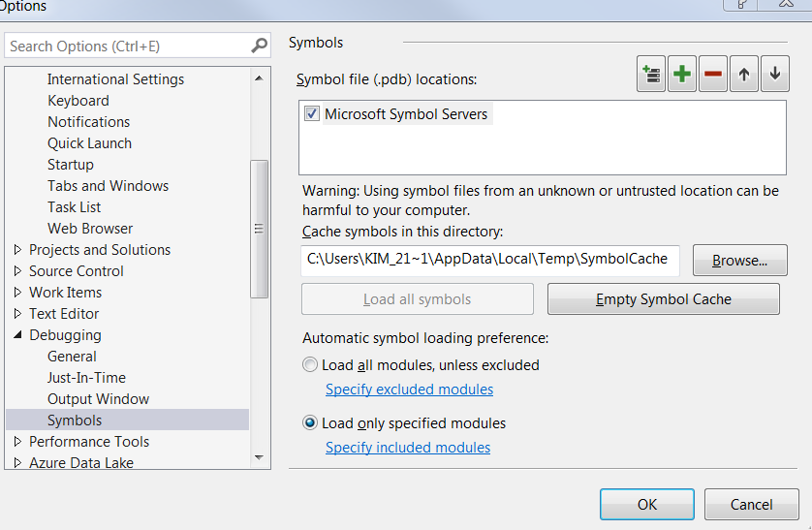Image resolution: width=812 pixels, height=530 pixels.
Task: Select Microsoft Symbol Servers list entry
Action: (x=406, y=113)
